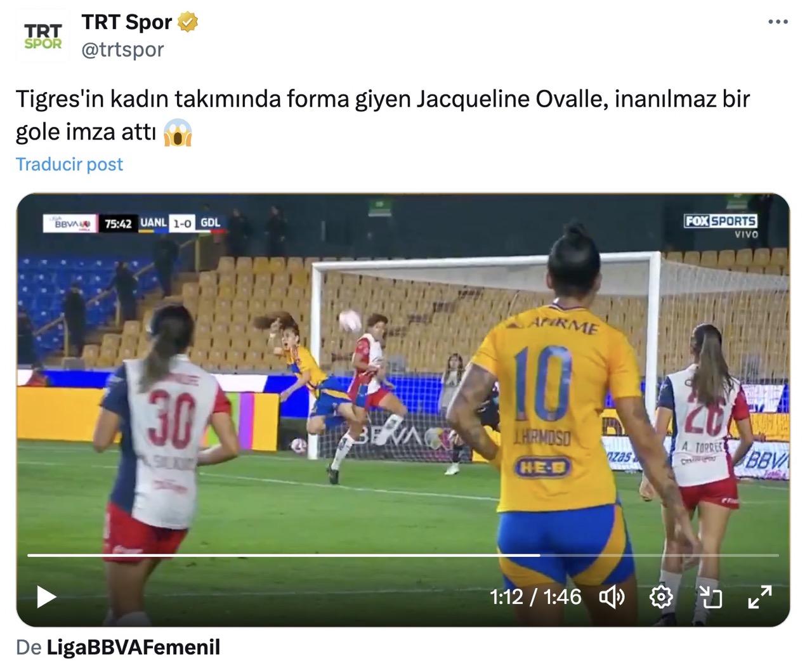Click the TRT Spor display name
The width and height of the screenshot is (812, 661).
coord(127,22)
